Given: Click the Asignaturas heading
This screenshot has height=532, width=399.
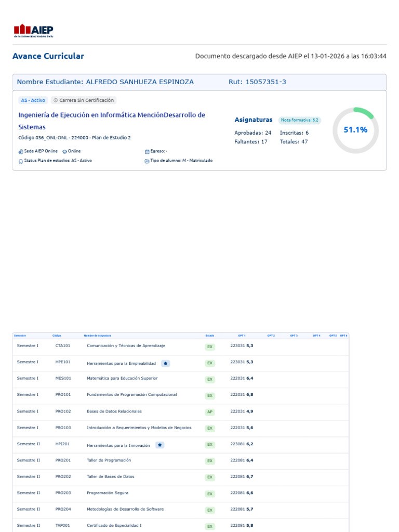Looking at the screenshot, I should click(254, 120).
